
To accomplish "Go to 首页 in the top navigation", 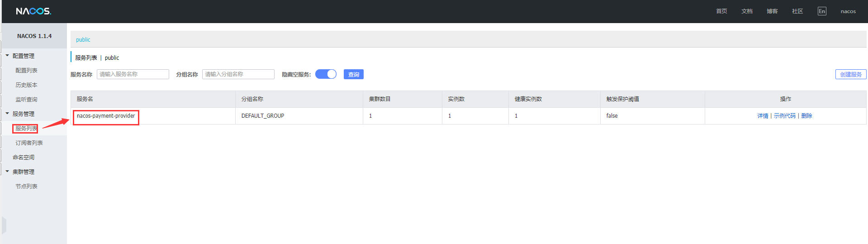I will click(x=721, y=11).
